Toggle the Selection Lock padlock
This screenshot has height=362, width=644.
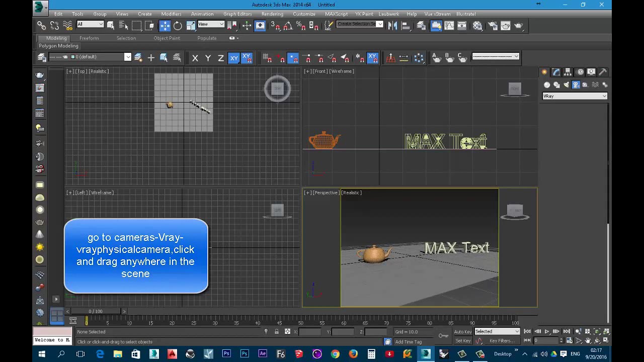[277, 331]
